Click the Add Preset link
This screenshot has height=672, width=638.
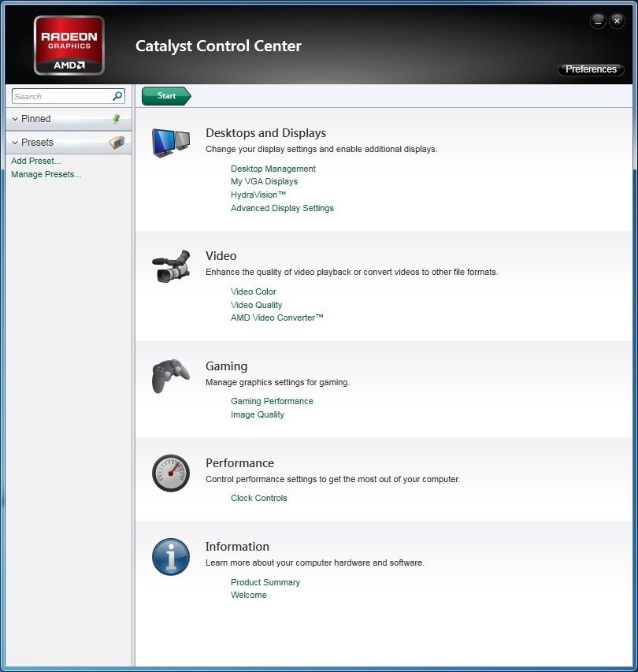pos(35,161)
